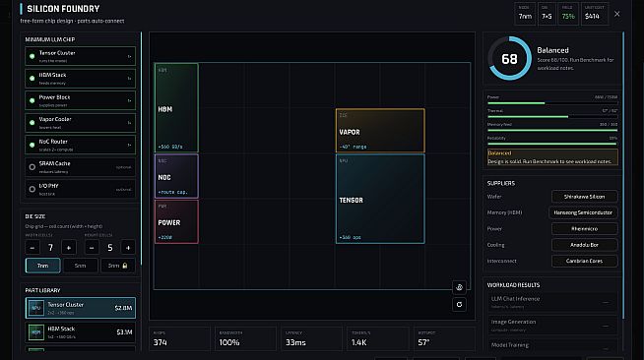The image size is (644, 360).
Task: Select the HBM Stack part icon in the library
Action: pyautogui.click(x=36, y=332)
